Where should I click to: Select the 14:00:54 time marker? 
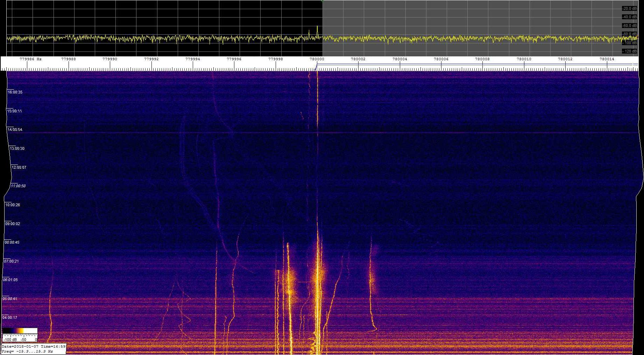(15, 130)
